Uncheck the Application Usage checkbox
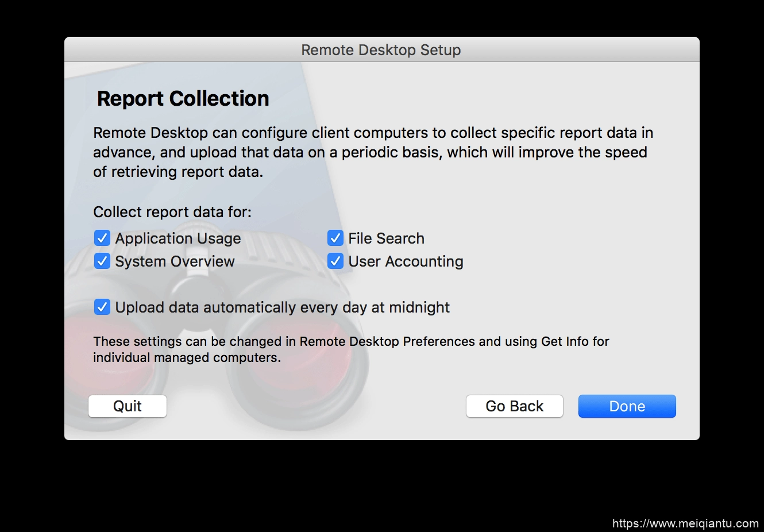The height and width of the screenshot is (532, 764). coord(102,238)
